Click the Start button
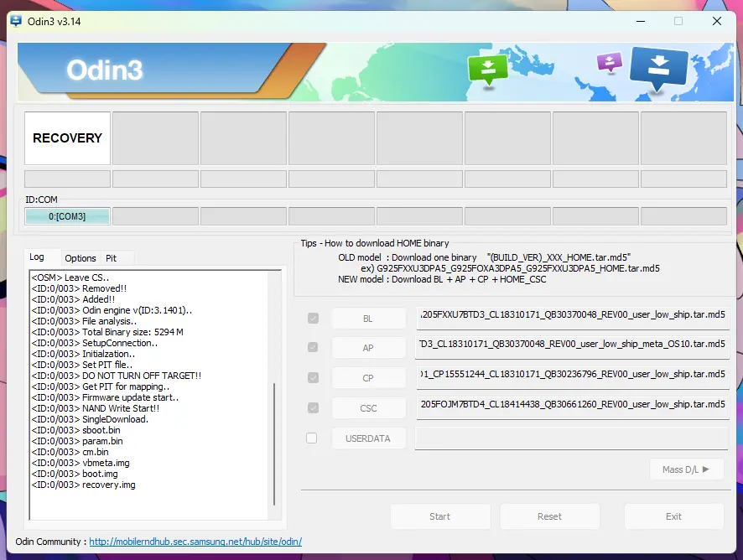743x560 pixels. pos(439,516)
